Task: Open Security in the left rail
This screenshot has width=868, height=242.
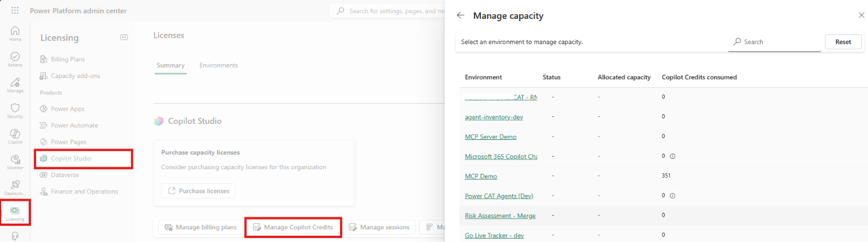Action: tap(15, 111)
